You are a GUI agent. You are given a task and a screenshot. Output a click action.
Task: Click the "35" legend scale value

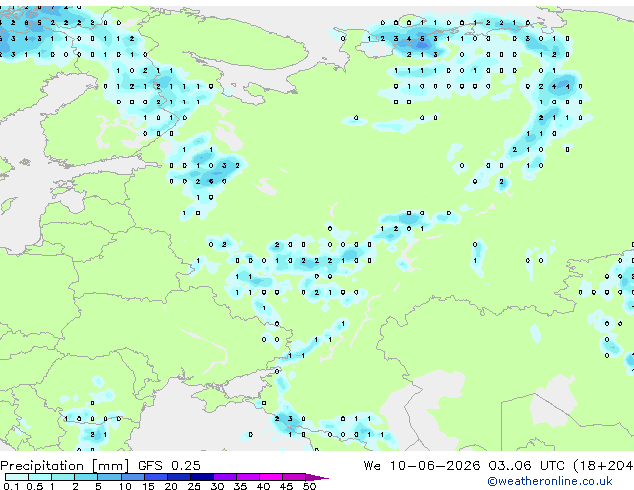click(241, 486)
